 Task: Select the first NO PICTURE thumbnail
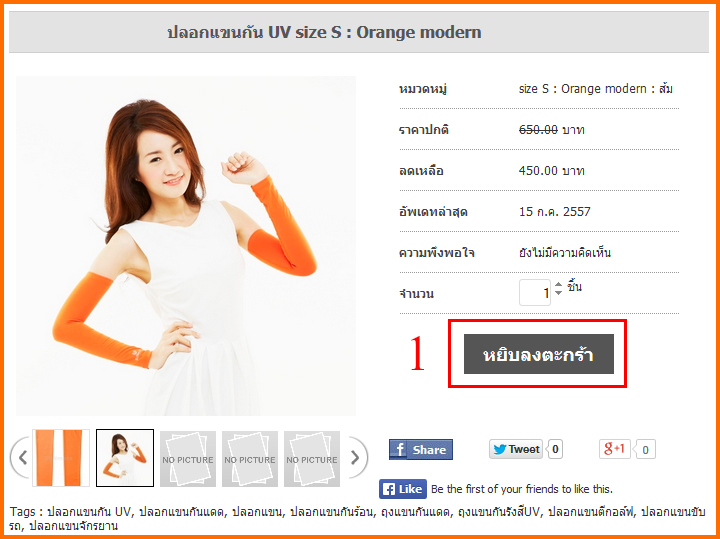(188, 459)
